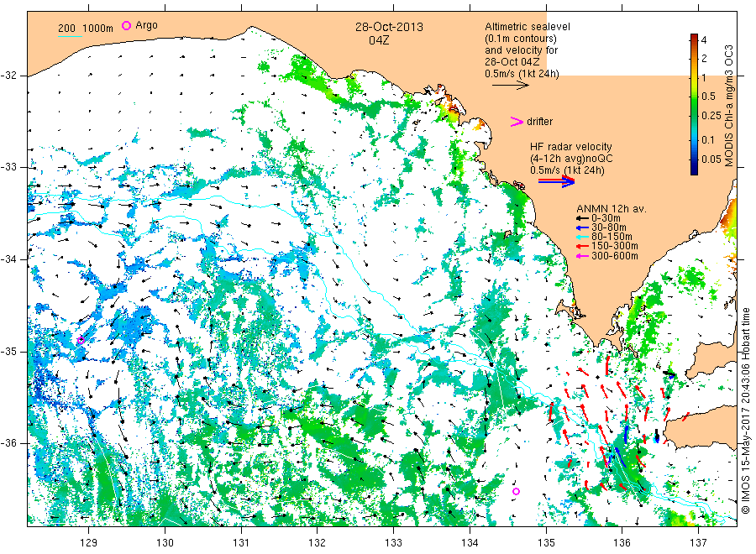Screen dimensions: 756x554
Task: Click the '04Z' time label
Action: [379, 40]
